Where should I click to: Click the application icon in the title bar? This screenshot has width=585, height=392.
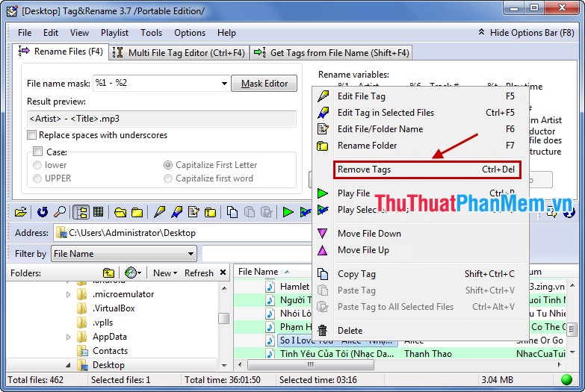(x=12, y=11)
